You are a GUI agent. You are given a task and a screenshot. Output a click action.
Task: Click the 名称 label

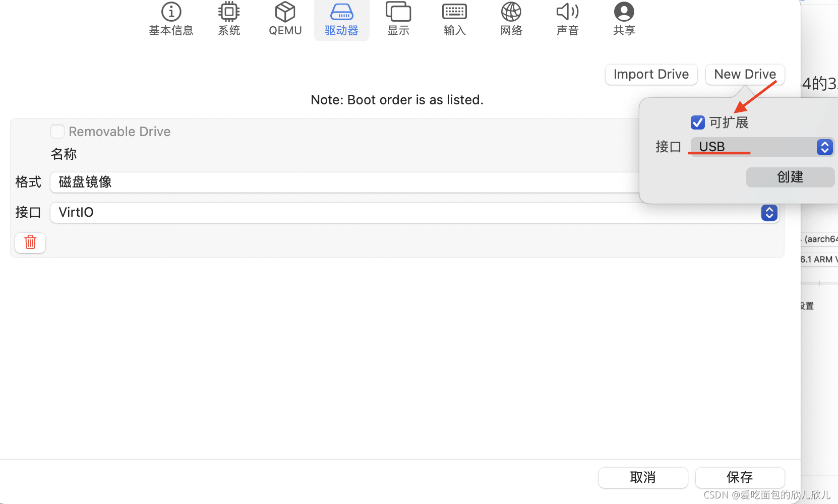click(64, 154)
